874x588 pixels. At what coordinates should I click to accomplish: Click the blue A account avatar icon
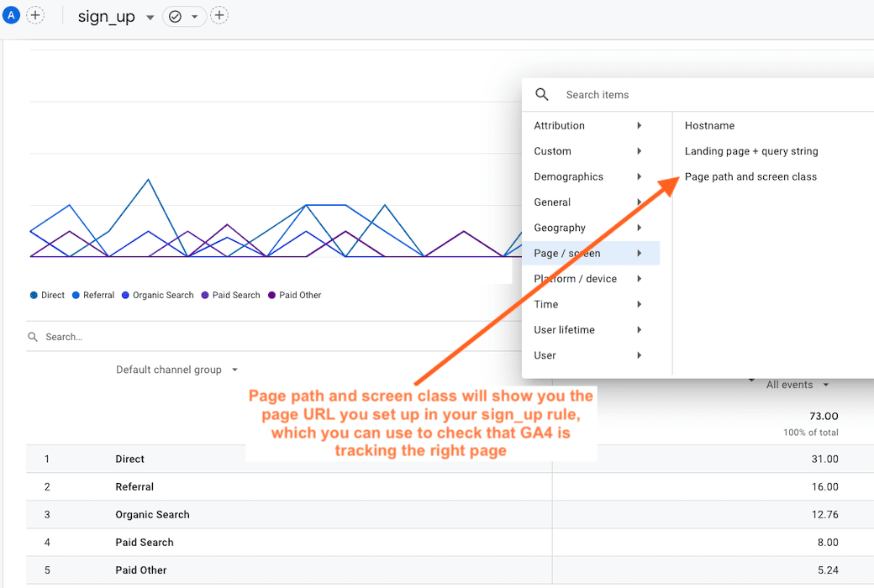coord(11,14)
